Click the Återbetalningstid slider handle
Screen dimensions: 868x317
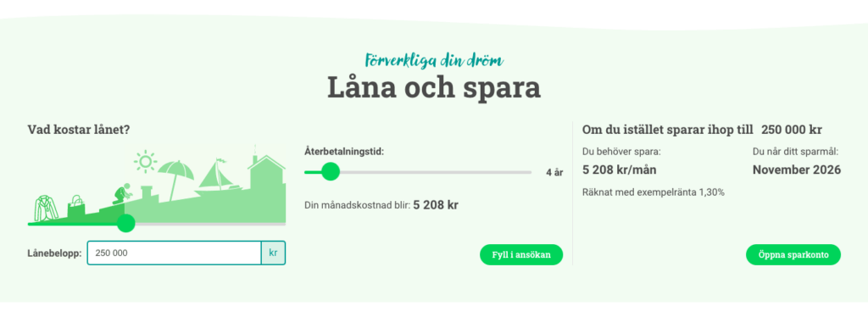(331, 171)
